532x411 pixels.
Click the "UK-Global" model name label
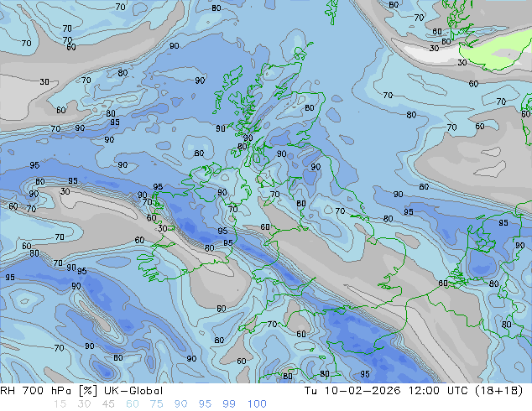click(x=133, y=391)
